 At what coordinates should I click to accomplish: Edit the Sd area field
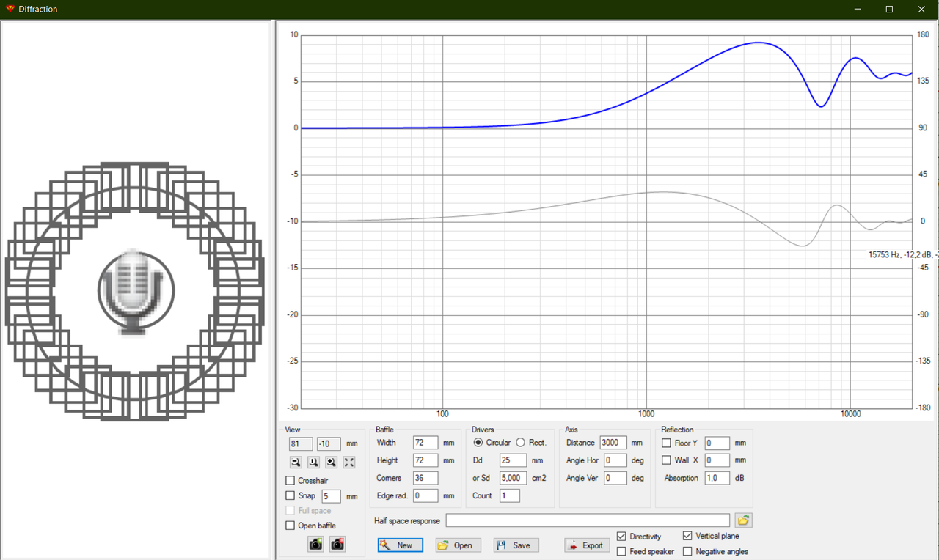coord(513,478)
